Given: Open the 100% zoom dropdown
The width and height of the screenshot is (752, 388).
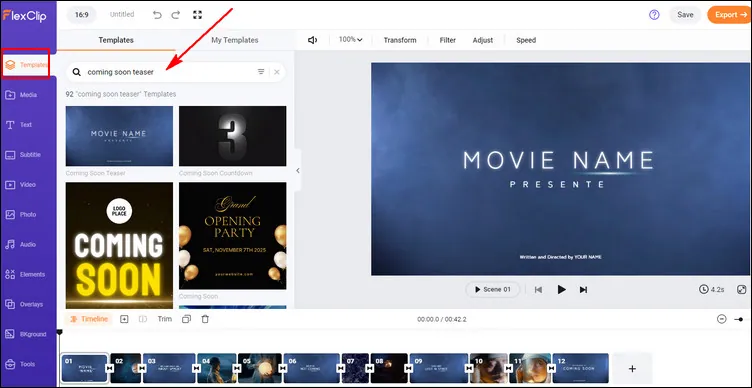Looking at the screenshot, I should 351,40.
